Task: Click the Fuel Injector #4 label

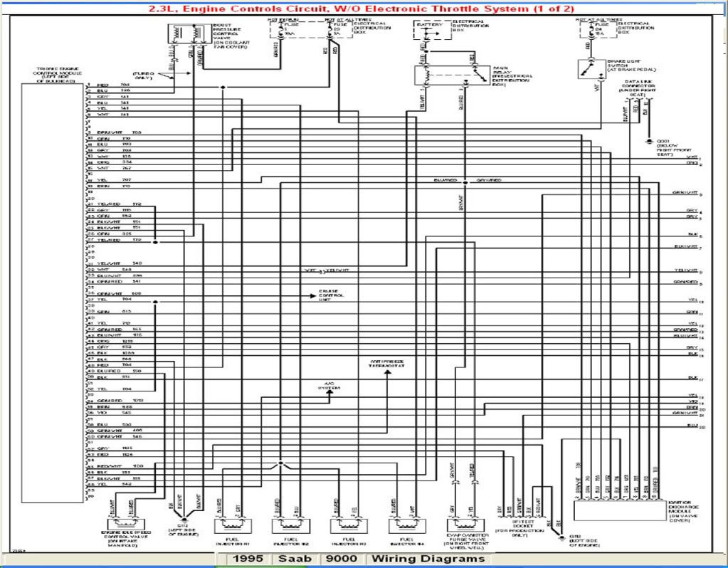Action: pyautogui.click(x=407, y=542)
